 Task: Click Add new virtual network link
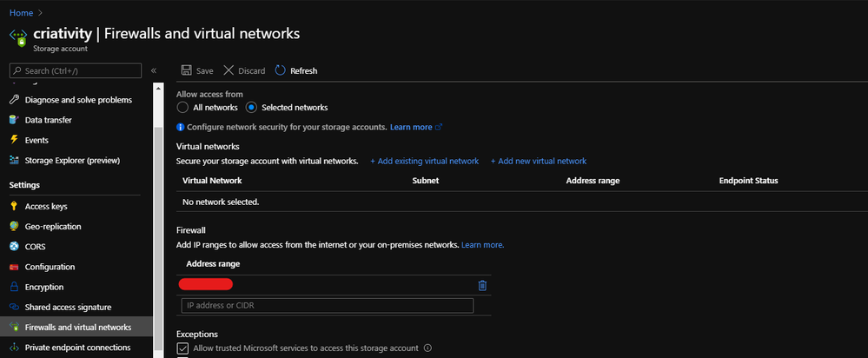tap(539, 161)
